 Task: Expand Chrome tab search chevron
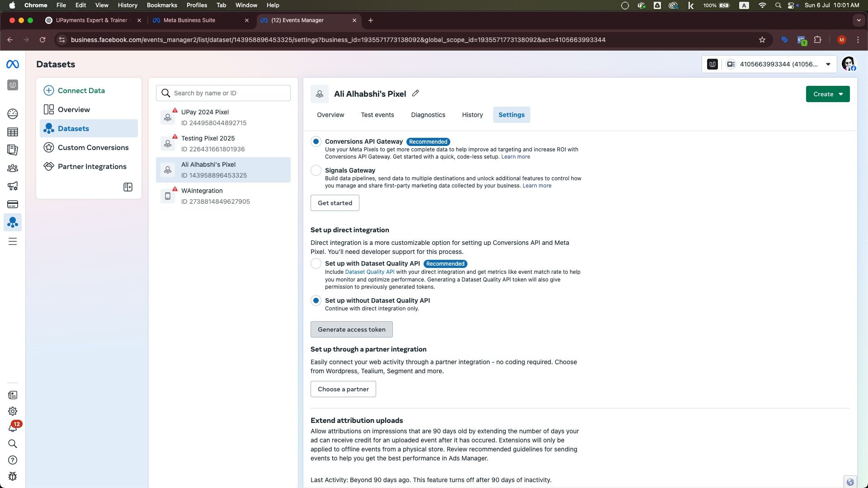[x=859, y=20]
